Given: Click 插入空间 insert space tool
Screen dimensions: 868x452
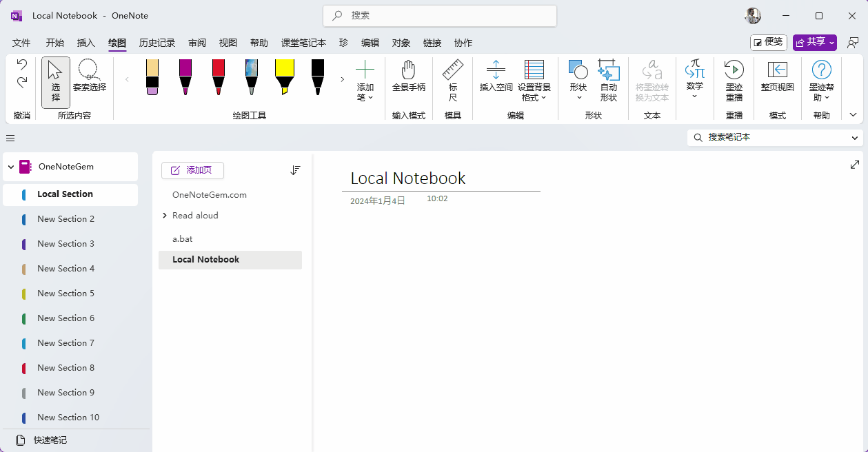Looking at the screenshot, I should click(496, 76).
